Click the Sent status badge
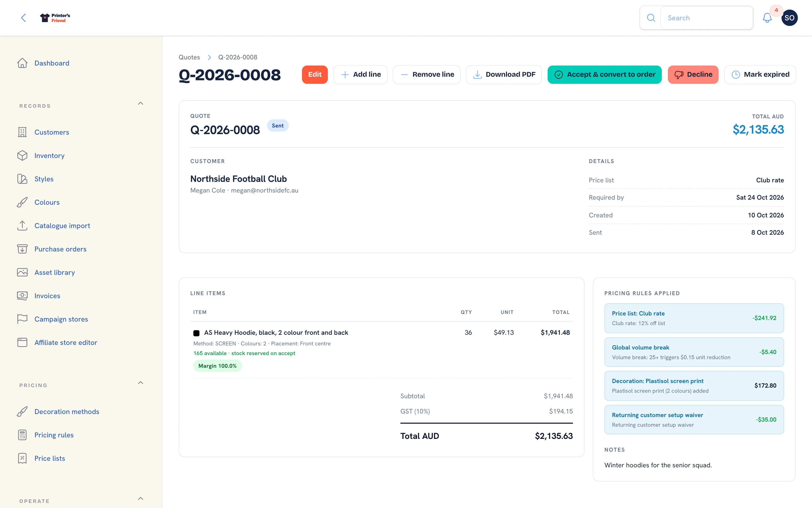Screen dimensions: 812x508 (x=278, y=126)
